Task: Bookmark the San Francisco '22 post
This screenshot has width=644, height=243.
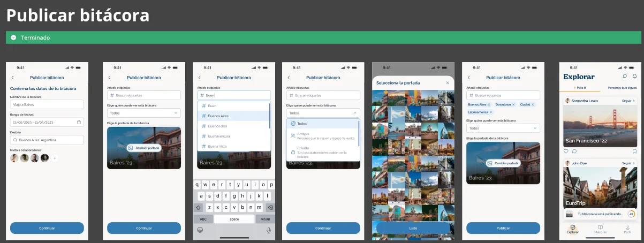Action: [x=634, y=151]
